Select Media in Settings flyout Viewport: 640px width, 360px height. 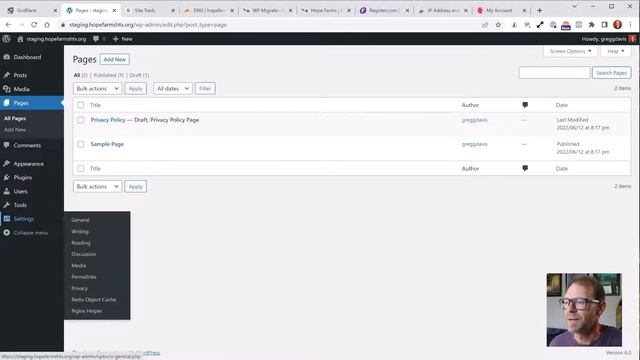[x=79, y=265]
